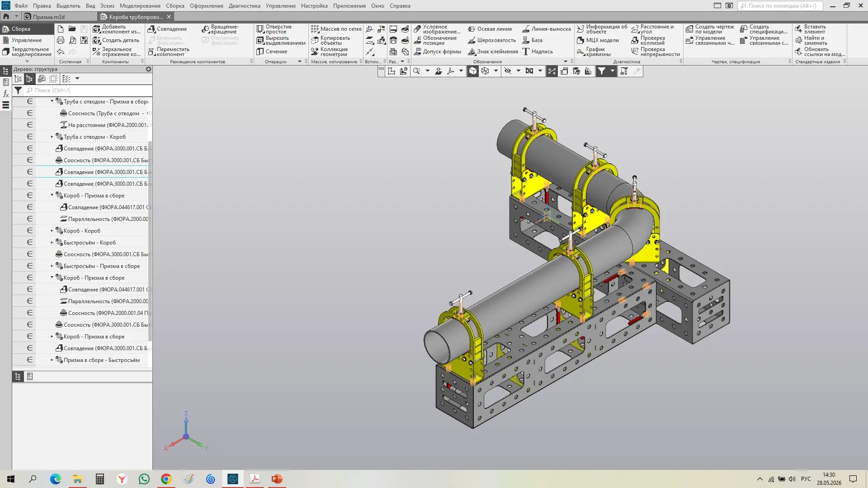Choose the Создать деталь tool
Screen dimensions: 868x488
(116, 40)
